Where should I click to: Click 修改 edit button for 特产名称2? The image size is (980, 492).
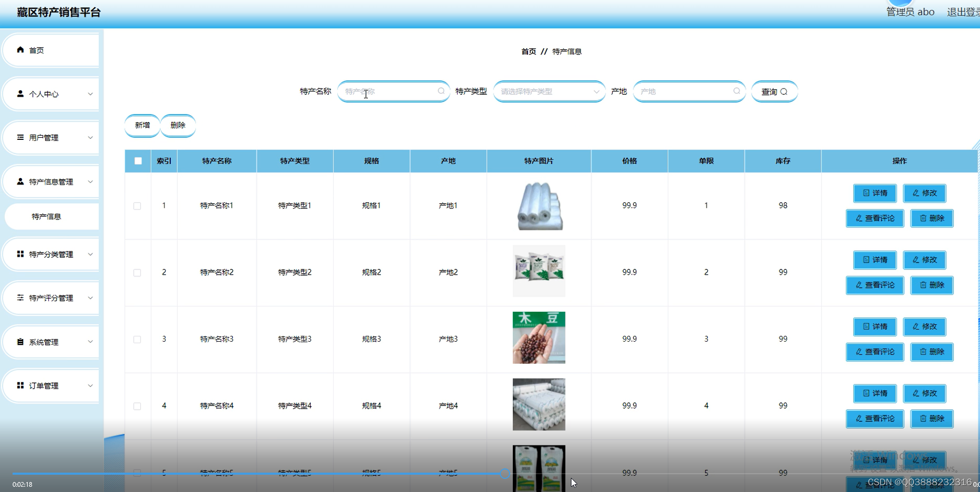tap(924, 260)
